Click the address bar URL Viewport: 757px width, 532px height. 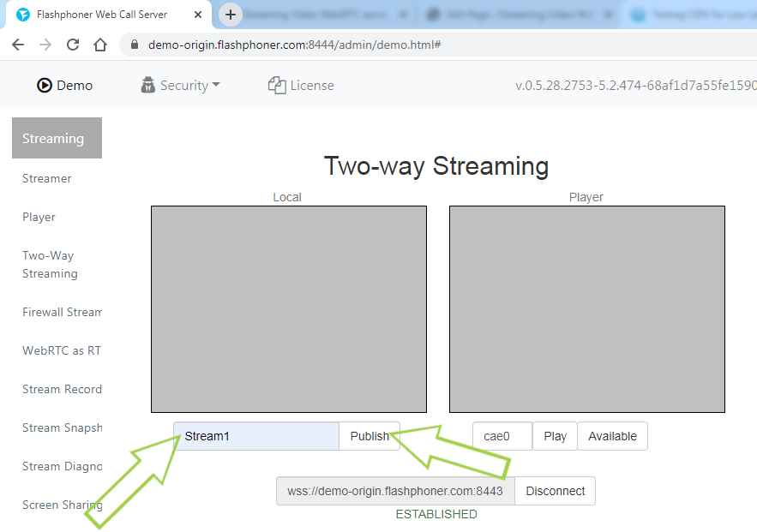[295, 45]
